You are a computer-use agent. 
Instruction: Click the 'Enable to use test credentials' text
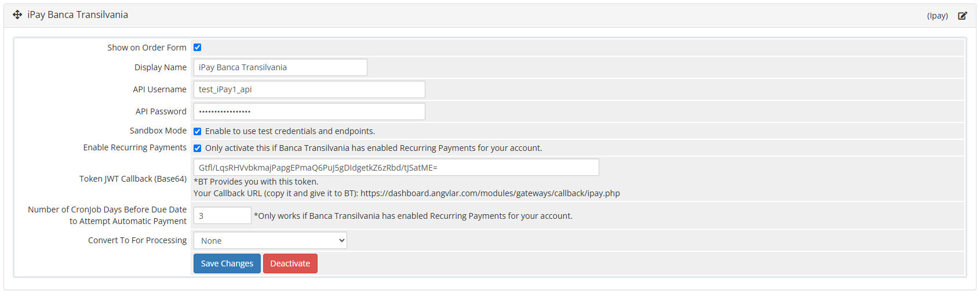tap(290, 131)
